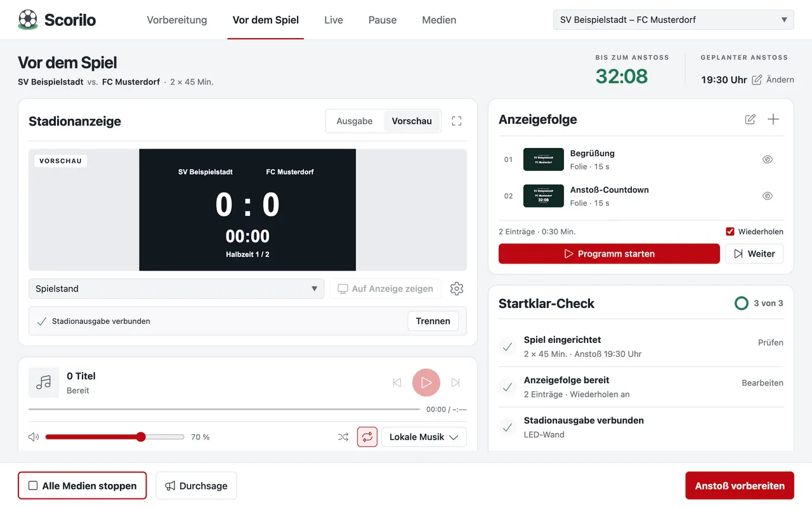This screenshot has height=508, width=812.
Task: Skip to next track
Action: click(455, 382)
